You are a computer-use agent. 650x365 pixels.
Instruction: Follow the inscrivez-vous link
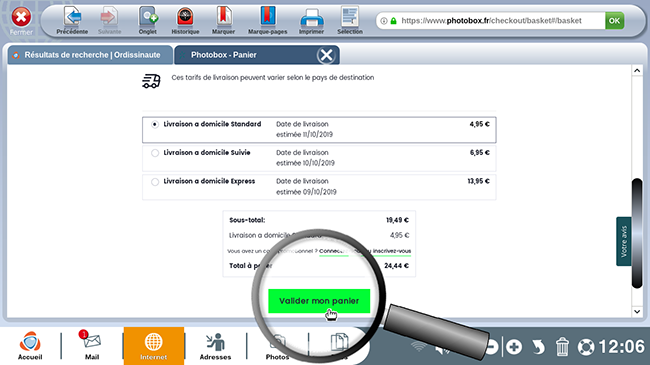pyautogui.click(x=391, y=251)
